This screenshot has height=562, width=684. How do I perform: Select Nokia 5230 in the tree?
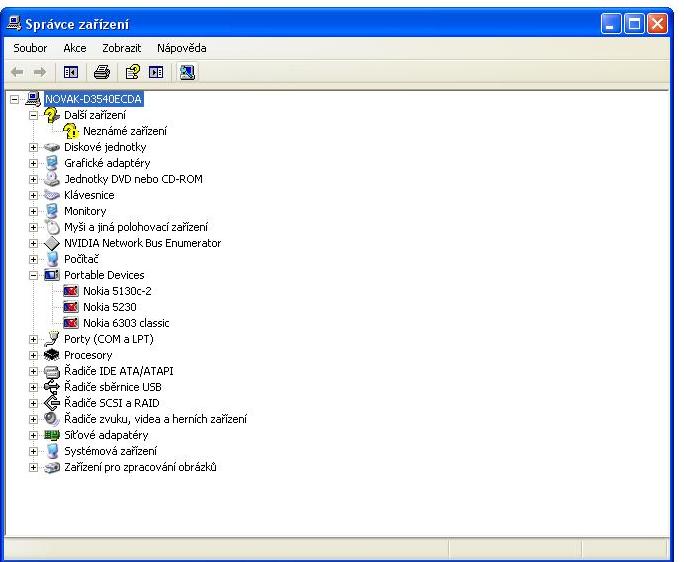pos(109,307)
